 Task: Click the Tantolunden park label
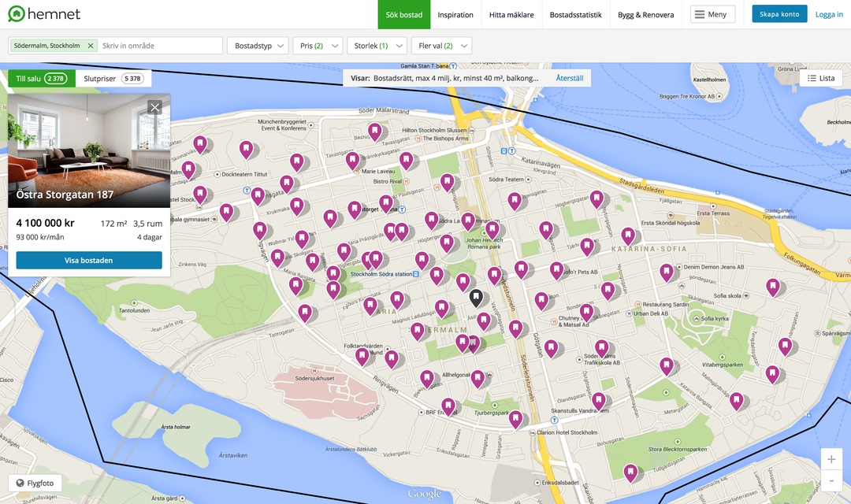pyautogui.click(x=134, y=310)
